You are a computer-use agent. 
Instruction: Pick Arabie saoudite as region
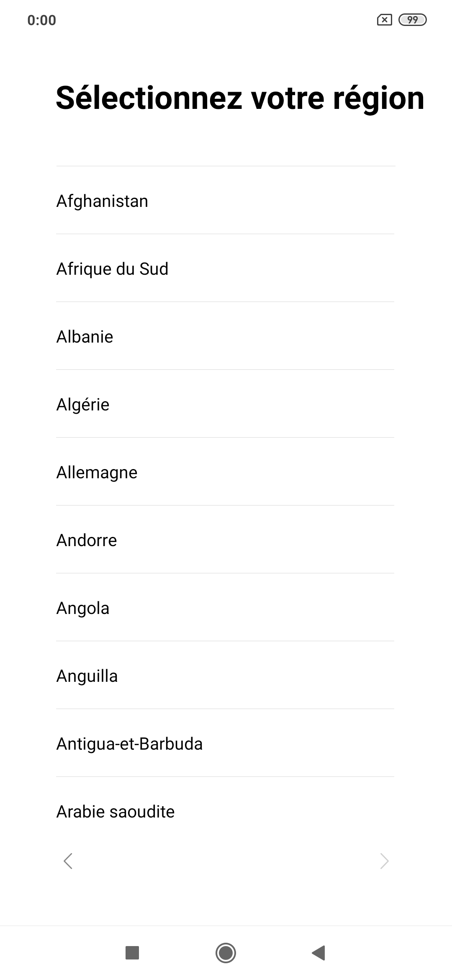point(116,812)
